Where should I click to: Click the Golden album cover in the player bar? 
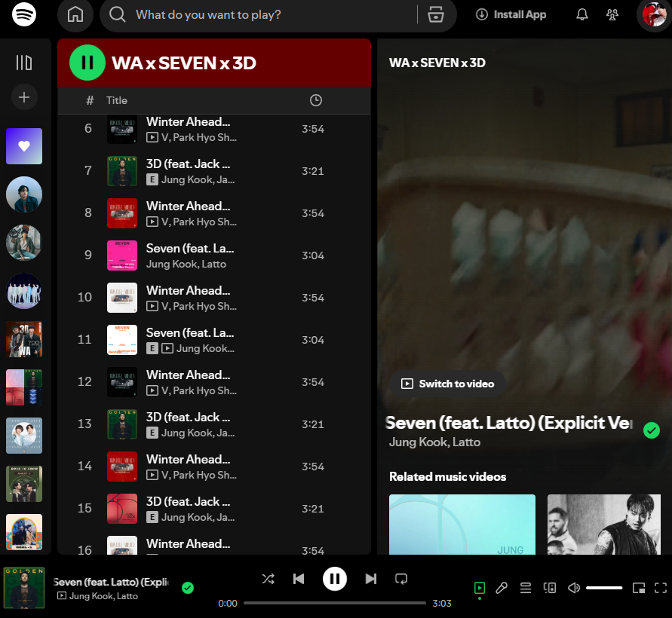pos(24,588)
